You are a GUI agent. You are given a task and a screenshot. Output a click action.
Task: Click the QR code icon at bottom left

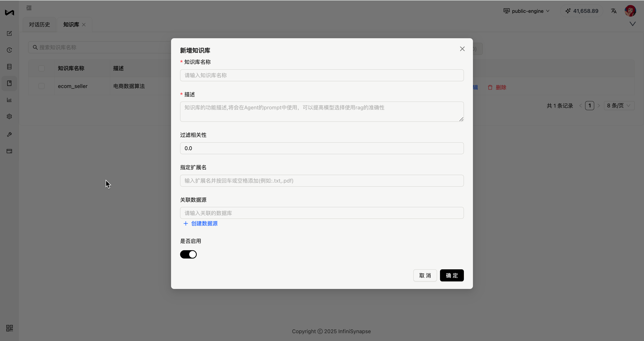tap(10, 328)
